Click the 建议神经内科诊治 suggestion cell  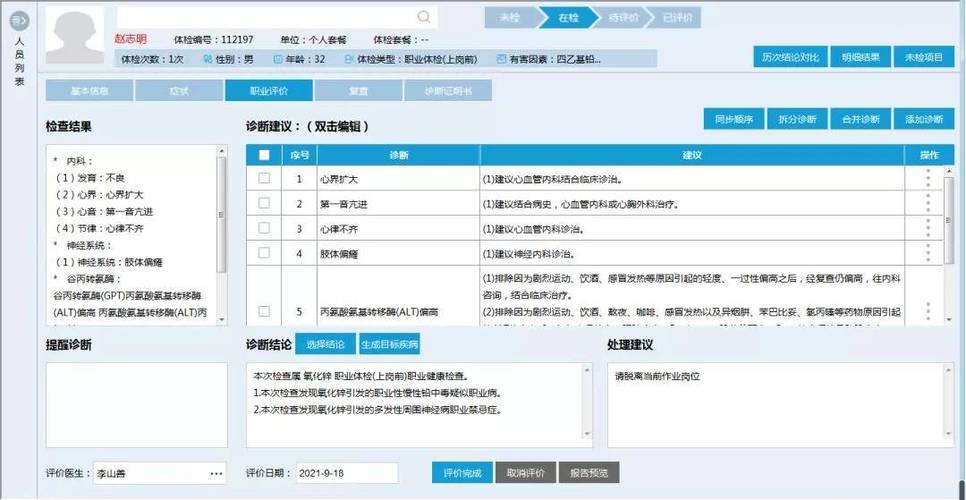pos(692,253)
